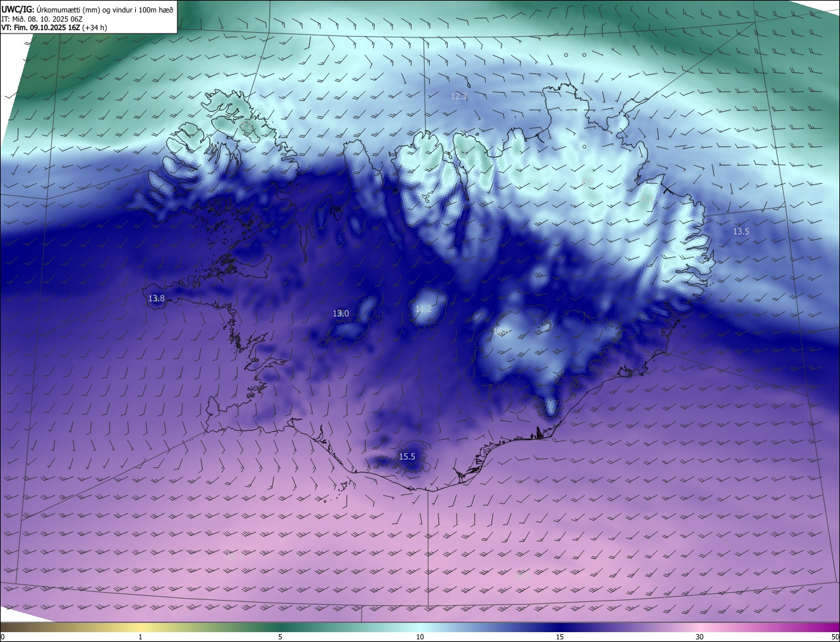
Task: Click the color scale tick label 50
Action: coord(835,637)
